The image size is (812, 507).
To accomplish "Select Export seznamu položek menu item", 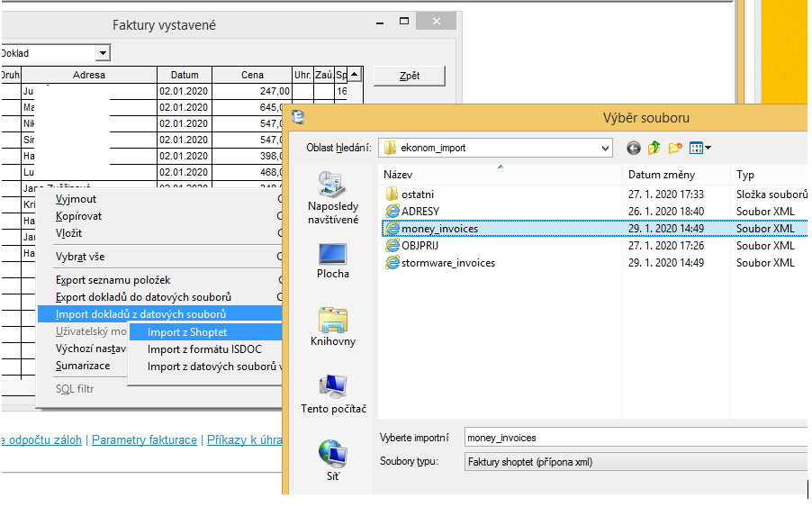I will point(113,280).
